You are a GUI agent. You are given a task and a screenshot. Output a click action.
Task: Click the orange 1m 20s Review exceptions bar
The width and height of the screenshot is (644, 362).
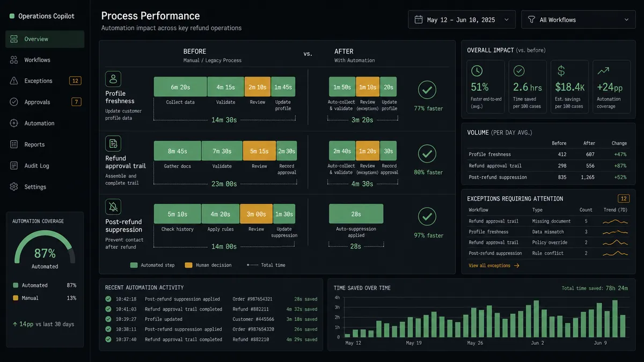coord(368,151)
